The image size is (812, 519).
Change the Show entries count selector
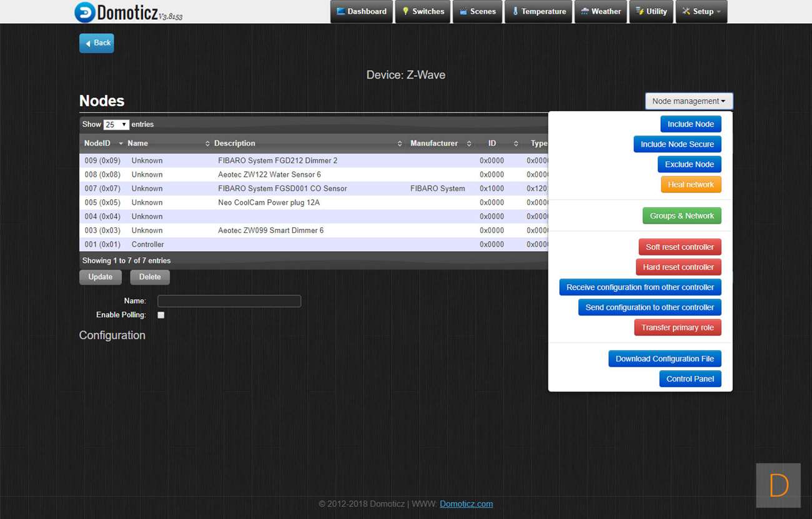click(x=116, y=125)
